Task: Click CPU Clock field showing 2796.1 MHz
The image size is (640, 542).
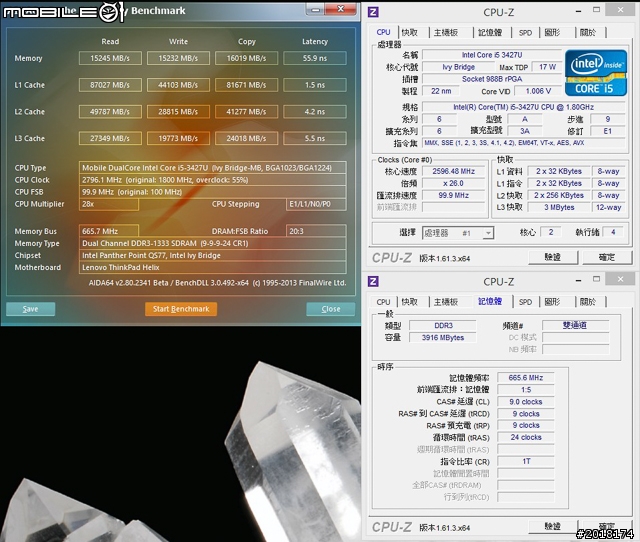Action: 213,180
